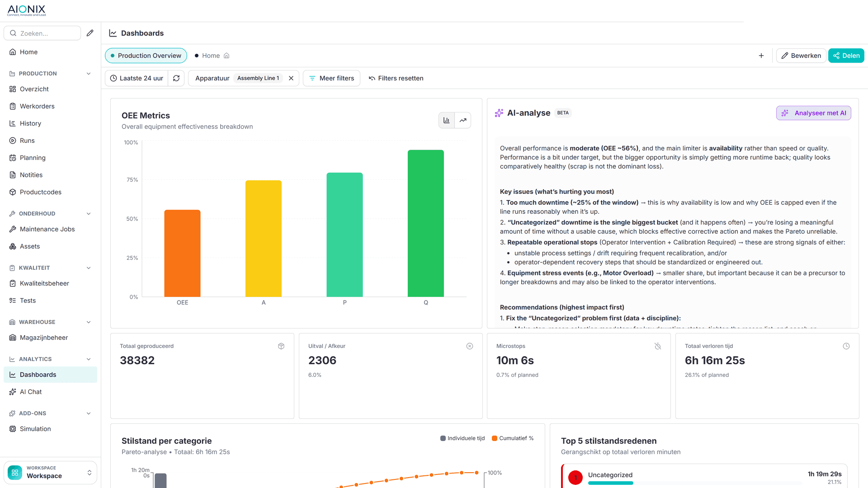Click the Uncategorized stilstandsreden row
This screenshot has width=868, height=488.
[704, 476]
